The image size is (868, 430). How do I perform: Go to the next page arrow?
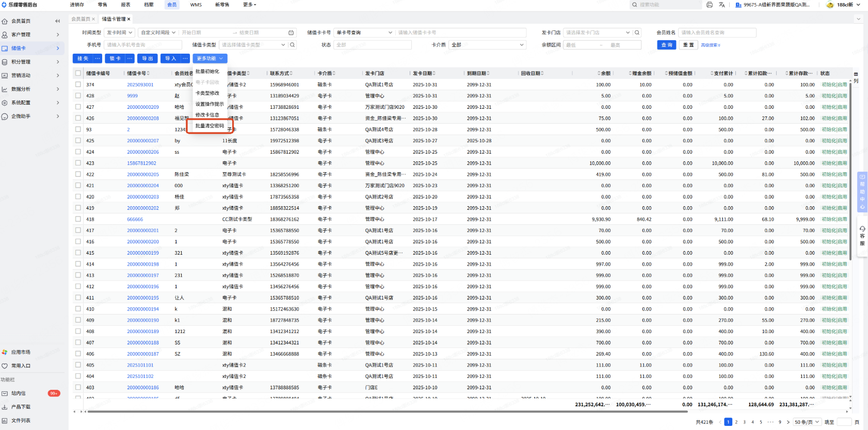788,422
